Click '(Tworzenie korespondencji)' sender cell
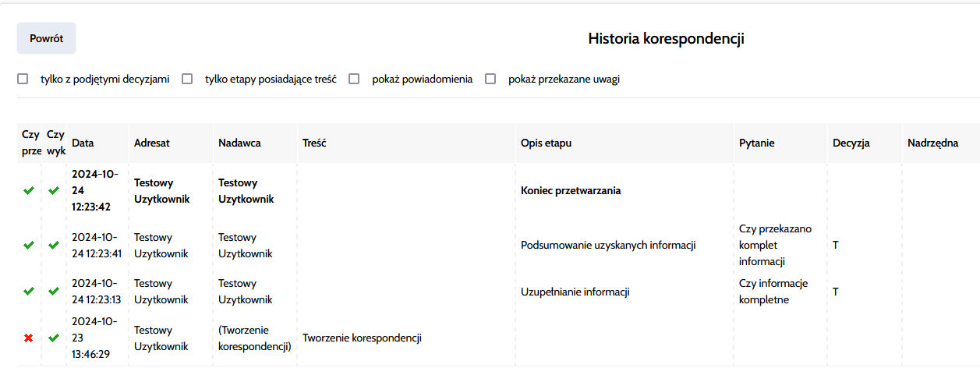Screen dimensions: 980x368 [255, 338]
